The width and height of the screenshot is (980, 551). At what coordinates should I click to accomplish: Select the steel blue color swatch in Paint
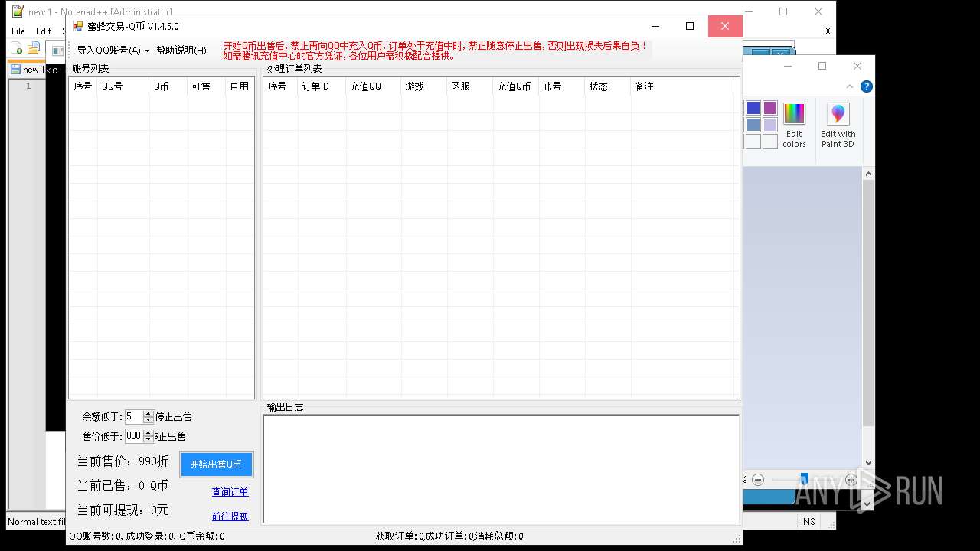point(753,125)
